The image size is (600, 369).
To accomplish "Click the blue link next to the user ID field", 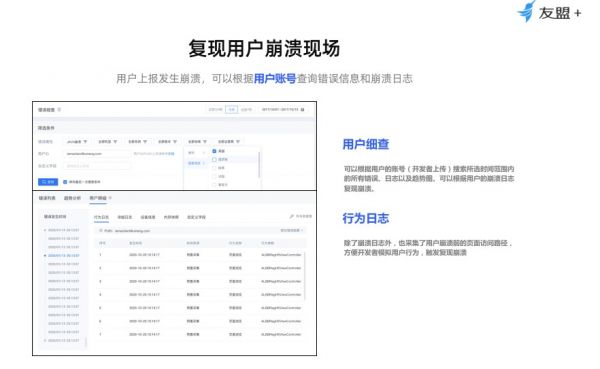I will click(154, 154).
